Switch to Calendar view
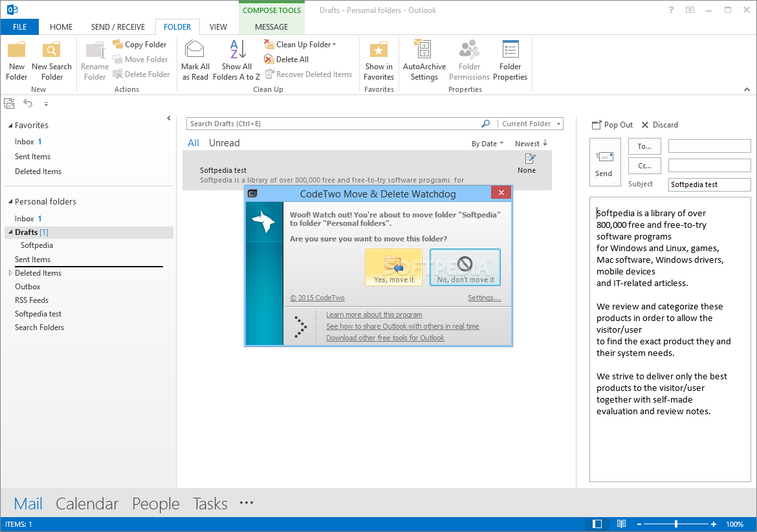The height and width of the screenshot is (532, 757). tap(87, 504)
